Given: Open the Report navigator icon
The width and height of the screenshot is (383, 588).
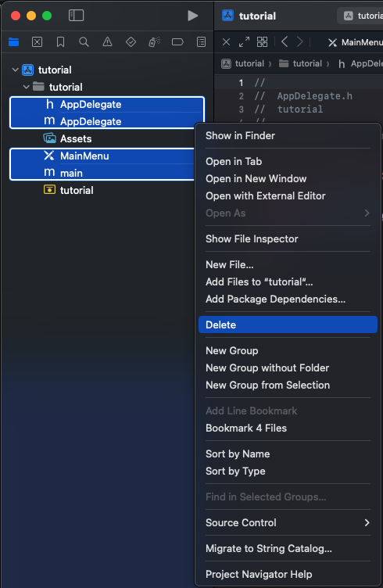Looking at the screenshot, I should [x=201, y=41].
